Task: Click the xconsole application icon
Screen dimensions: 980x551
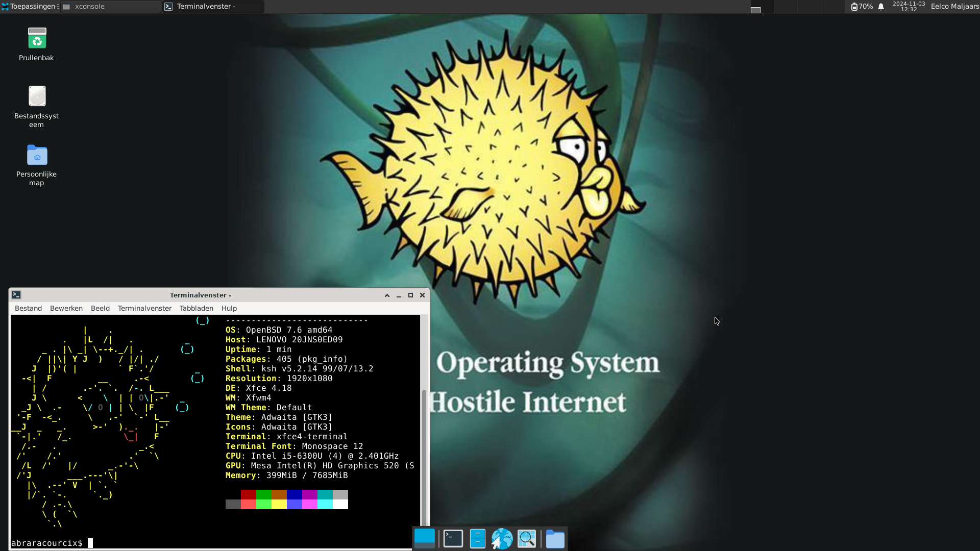Action: tap(67, 6)
